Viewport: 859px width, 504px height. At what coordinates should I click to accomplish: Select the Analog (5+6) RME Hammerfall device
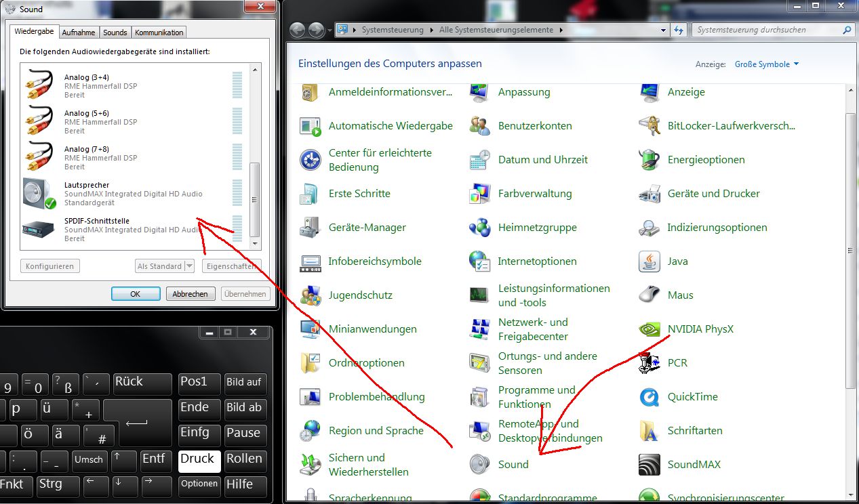point(134,122)
